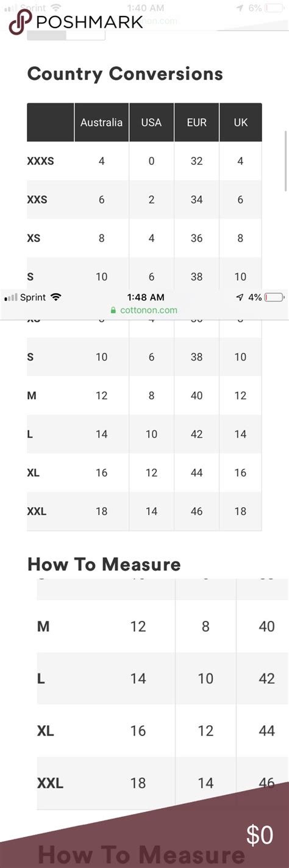Click the Country Conversions heading
This screenshot has width=289, height=868.
(125, 74)
